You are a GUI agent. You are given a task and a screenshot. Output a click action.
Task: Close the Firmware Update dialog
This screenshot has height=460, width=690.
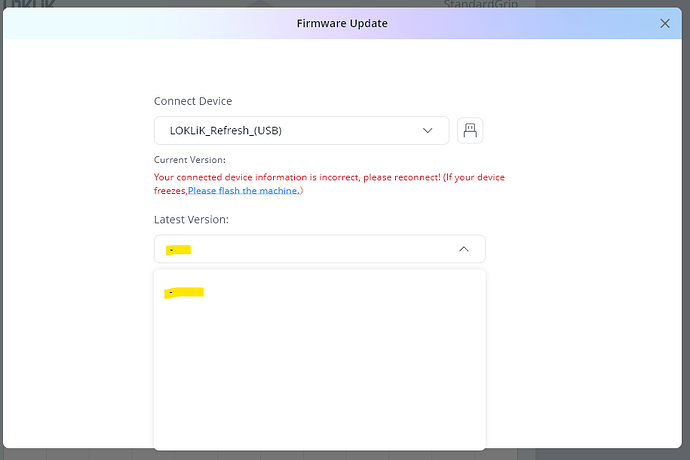664,23
